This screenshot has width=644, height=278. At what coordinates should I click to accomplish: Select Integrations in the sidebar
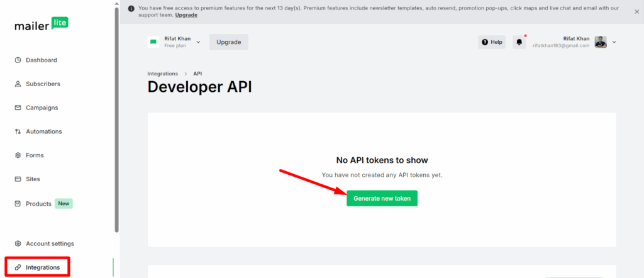[x=43, y=267]
